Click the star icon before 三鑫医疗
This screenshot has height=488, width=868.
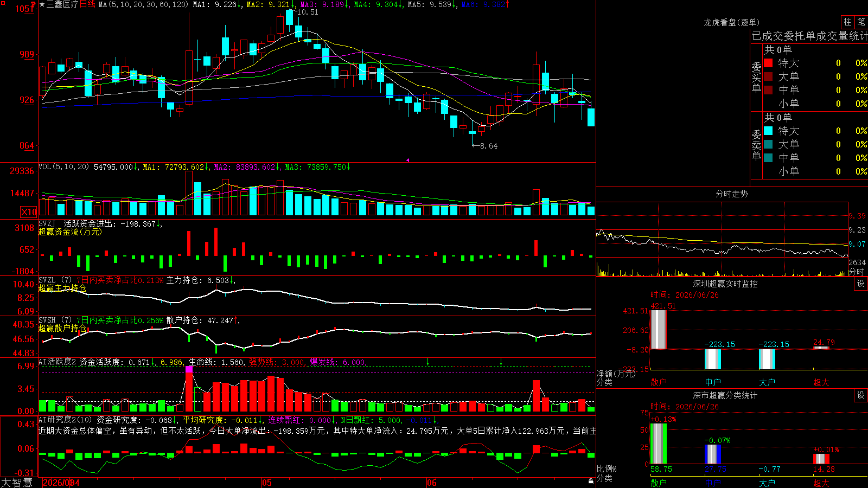pos(42,4)
